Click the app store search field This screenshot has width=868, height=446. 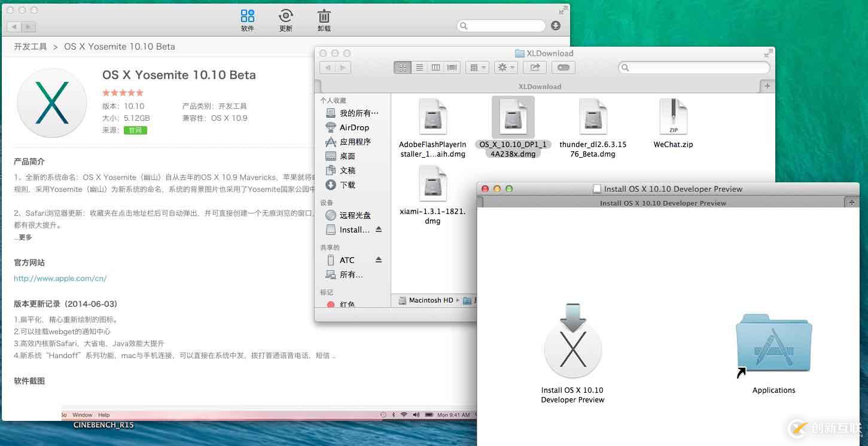click(x=501, y=26)
